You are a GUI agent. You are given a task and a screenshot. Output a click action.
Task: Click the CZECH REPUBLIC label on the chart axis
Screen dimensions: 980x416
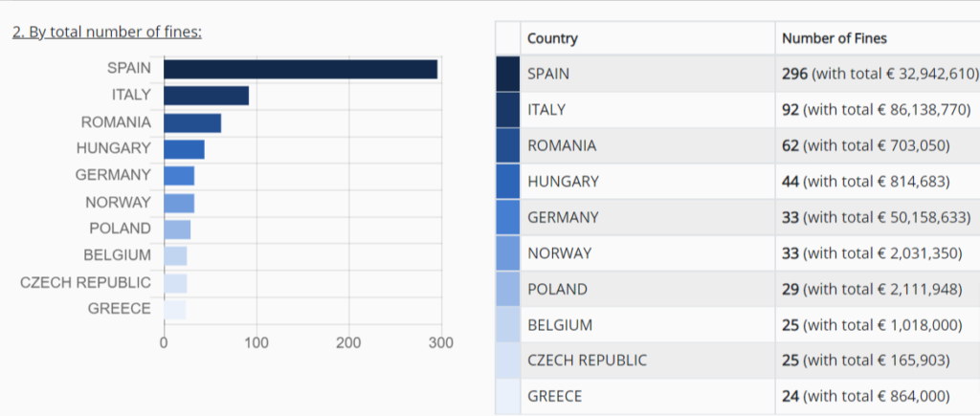click(x=85, y=282)
